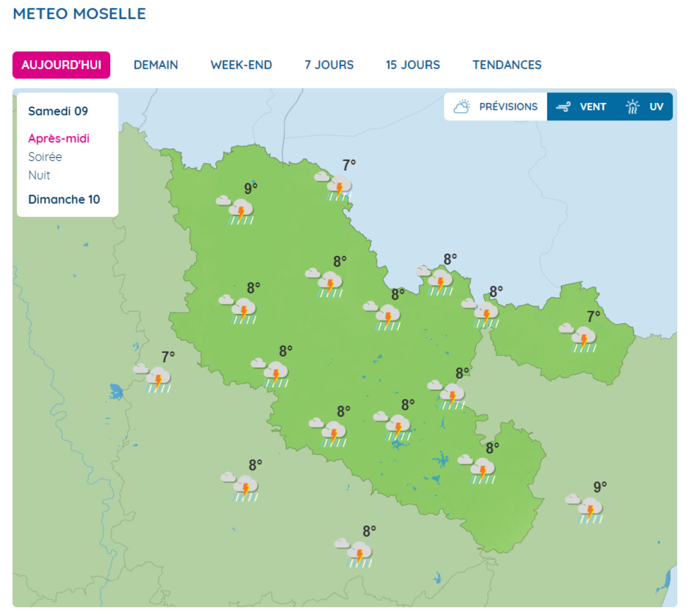
Task: Click the 7° storm icon west of Moselle
Action: click(155, 378)
